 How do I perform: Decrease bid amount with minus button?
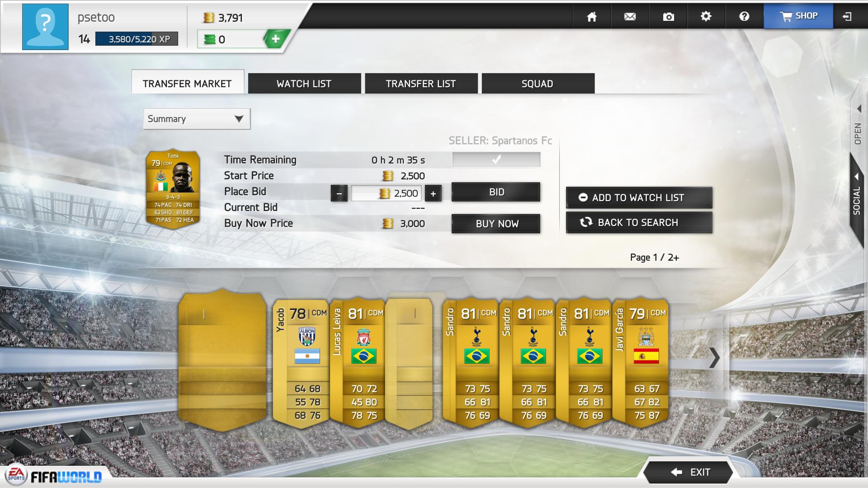(339, 194)
